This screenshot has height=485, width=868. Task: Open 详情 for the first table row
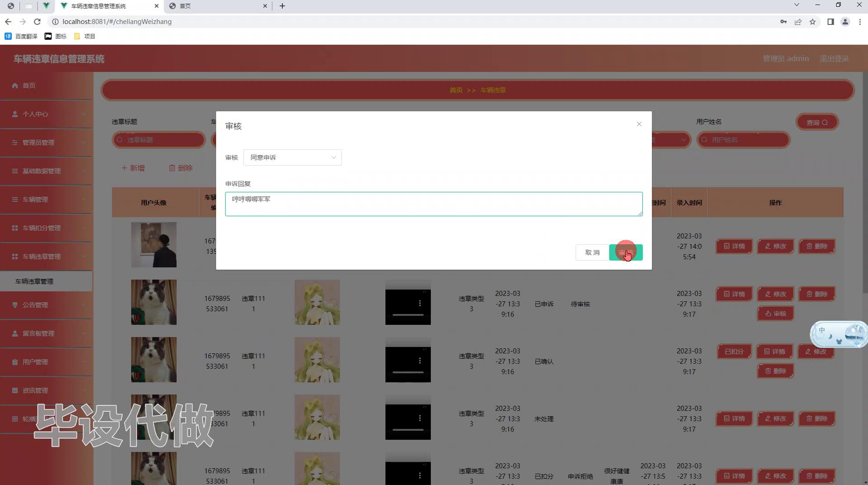[734, 246]
